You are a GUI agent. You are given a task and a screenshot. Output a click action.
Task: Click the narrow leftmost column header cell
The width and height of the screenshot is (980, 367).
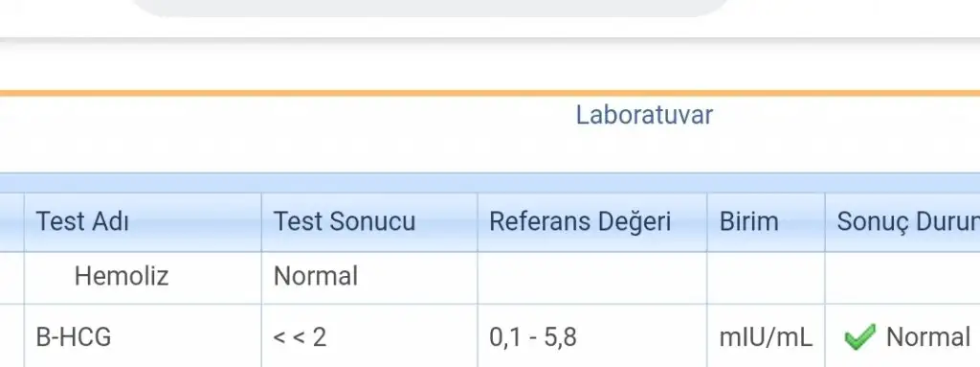[x=11, y=222]
